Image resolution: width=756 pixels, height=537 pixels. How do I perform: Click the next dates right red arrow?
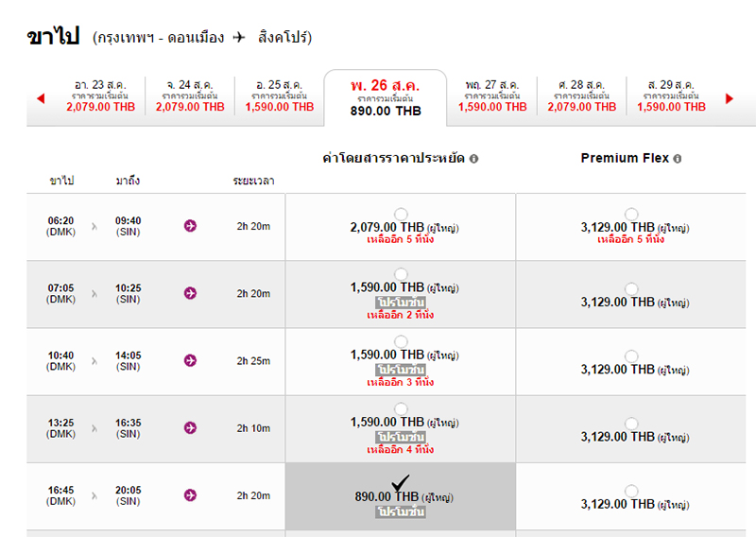click(729, 98)
